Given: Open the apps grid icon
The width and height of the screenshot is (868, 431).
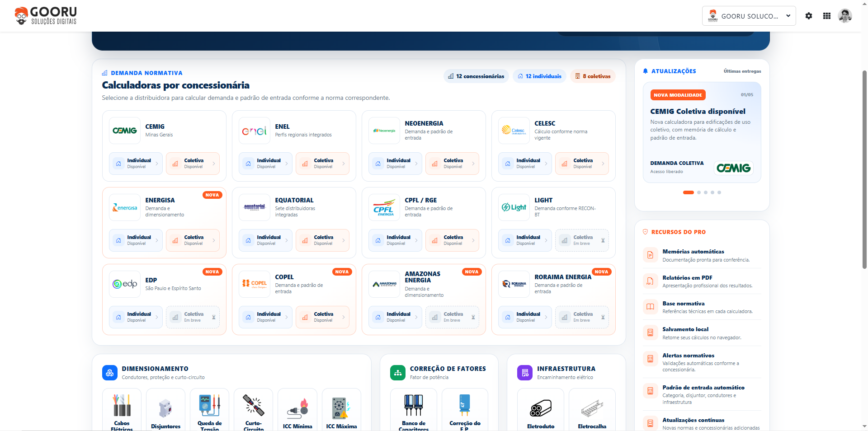Looking at the screenshot, I should (827, 16).
